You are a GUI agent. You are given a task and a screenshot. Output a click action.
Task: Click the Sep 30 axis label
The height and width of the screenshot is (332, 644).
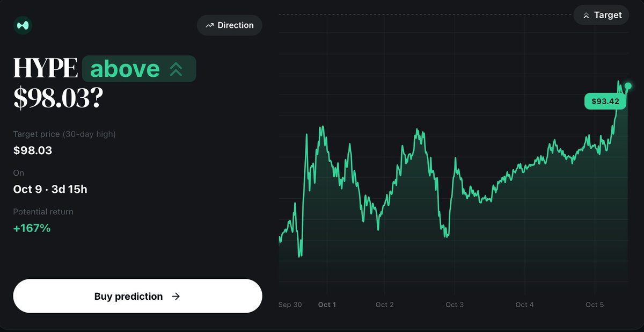290,305
